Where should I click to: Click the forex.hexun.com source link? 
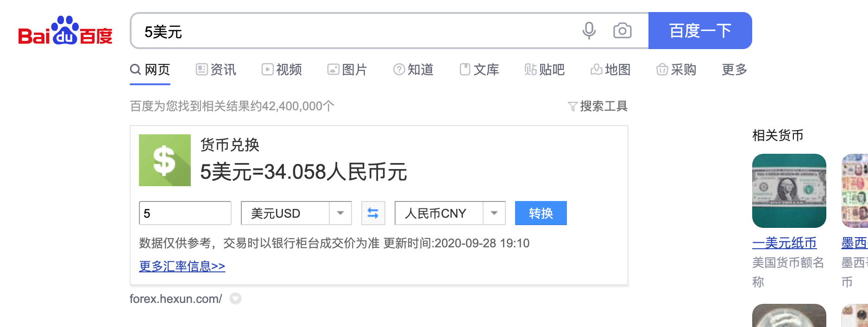click(x=176, y=299)
